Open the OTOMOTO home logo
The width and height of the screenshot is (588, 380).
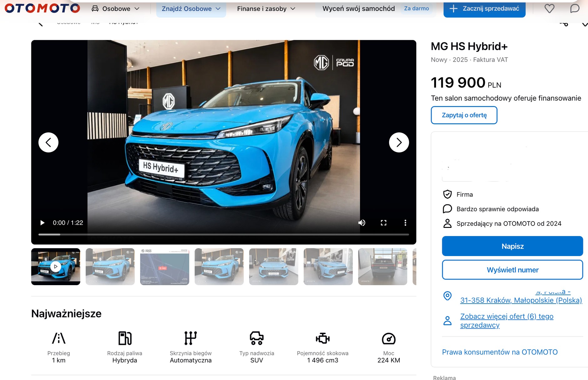42,8
